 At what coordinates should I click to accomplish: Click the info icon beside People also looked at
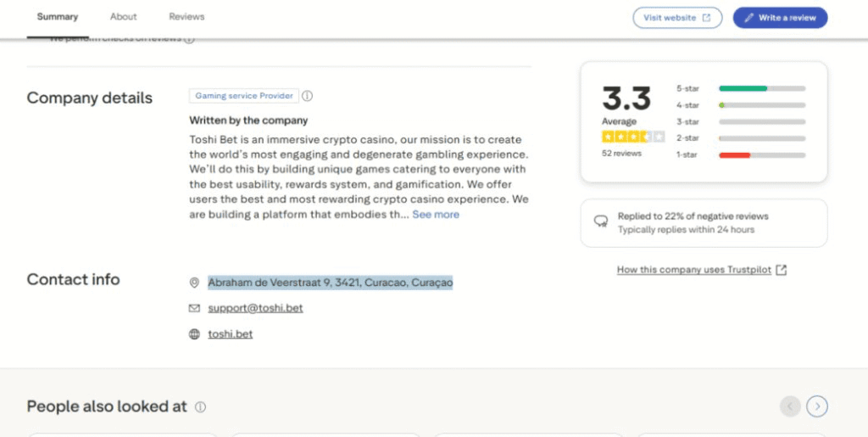point(200,407)
